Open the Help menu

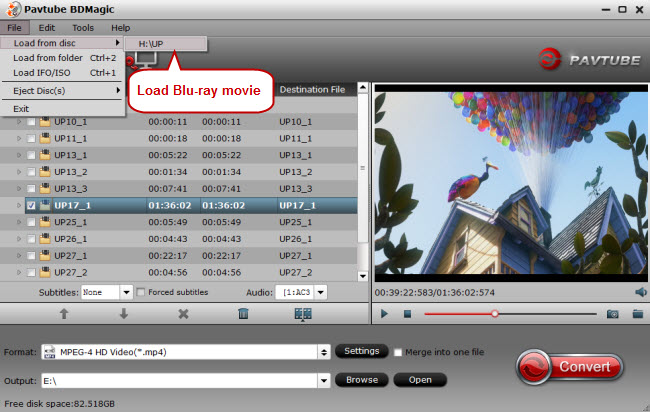coord(121,28)
